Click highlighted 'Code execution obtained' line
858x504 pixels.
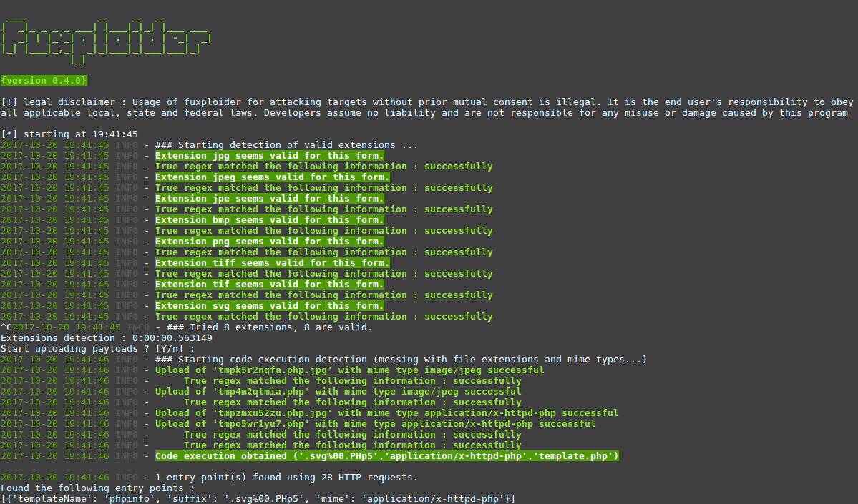click(x=387, y=456)
